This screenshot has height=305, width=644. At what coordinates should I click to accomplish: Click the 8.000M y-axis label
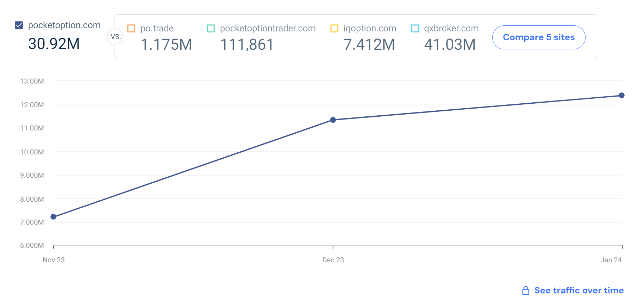(32, 199)
